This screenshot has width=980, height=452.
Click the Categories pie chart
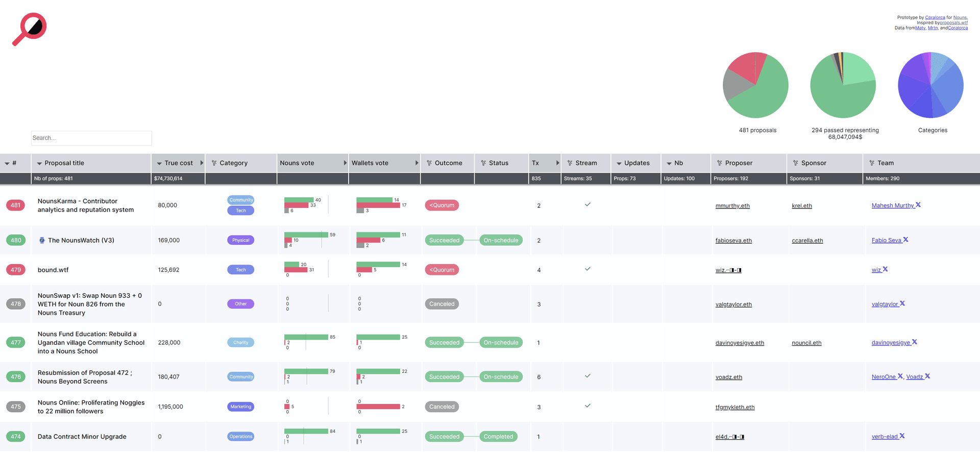point(930,85)
